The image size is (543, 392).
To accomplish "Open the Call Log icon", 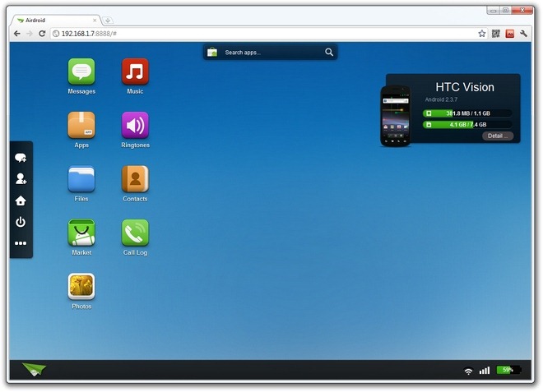I will click(135, 233).
